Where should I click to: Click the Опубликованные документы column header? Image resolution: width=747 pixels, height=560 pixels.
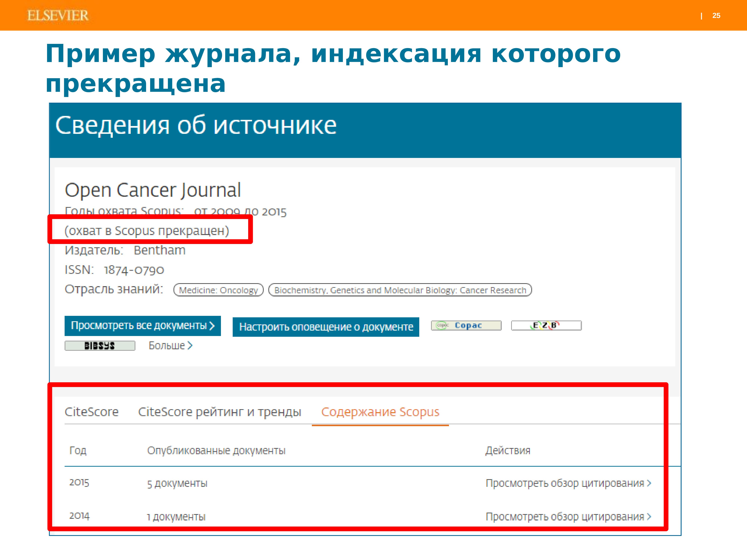pos(216,450)
